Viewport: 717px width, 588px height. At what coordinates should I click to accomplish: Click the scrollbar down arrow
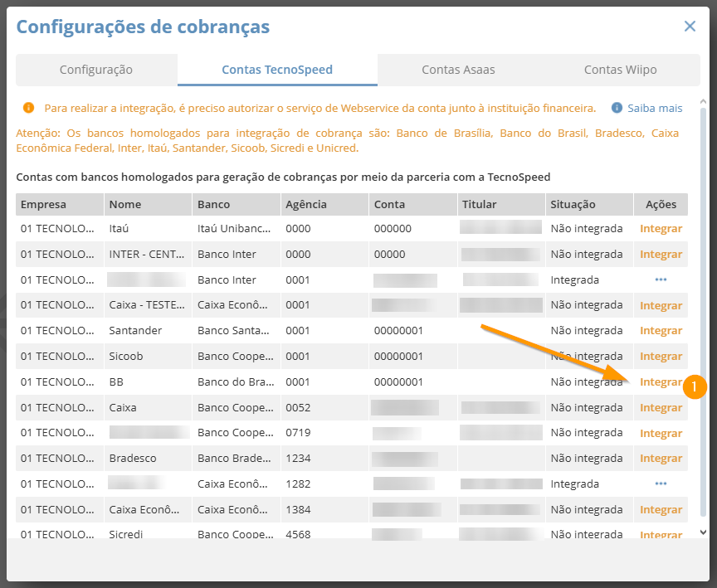pyautogui.click(x=704, y=532)
